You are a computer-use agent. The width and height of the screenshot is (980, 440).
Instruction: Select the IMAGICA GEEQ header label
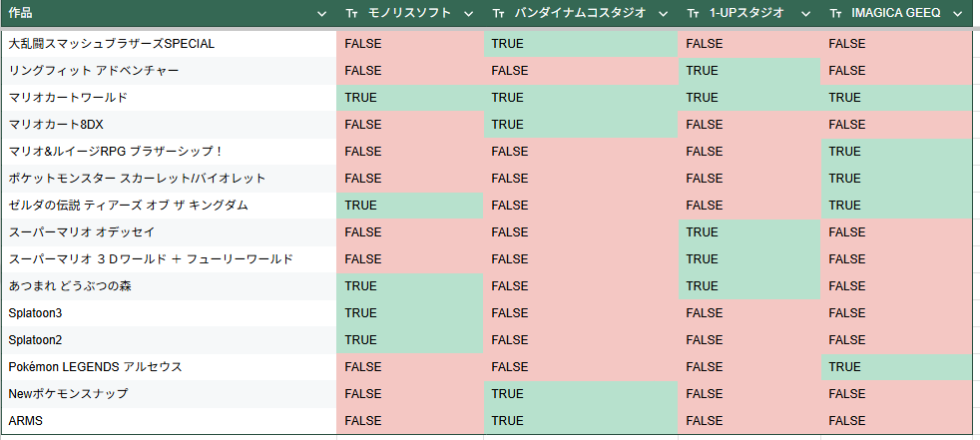coord(895,13)
